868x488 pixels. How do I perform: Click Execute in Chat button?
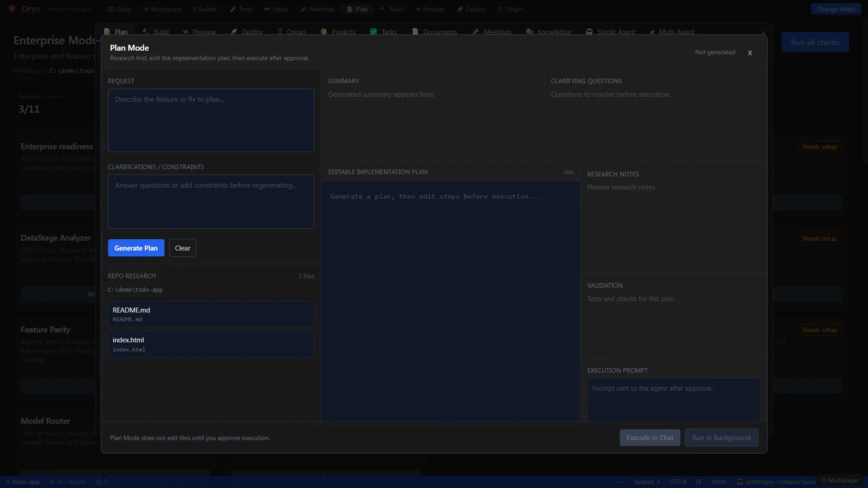click(x=650, y=437)
